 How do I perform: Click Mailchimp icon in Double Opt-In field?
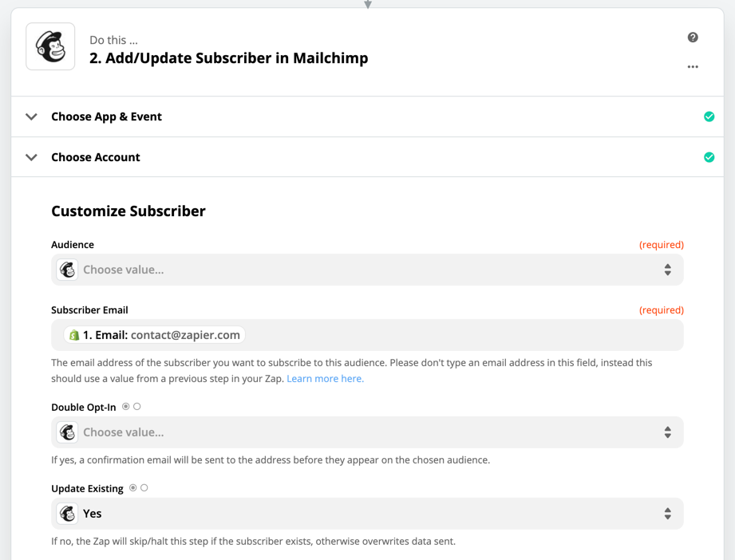pyautogui.click(x=68, y=432)
